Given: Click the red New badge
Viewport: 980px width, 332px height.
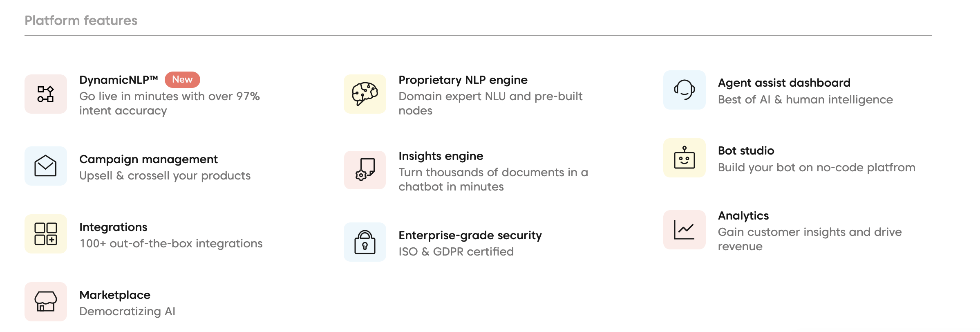Looking at the screenshot, I should point(182,79).
